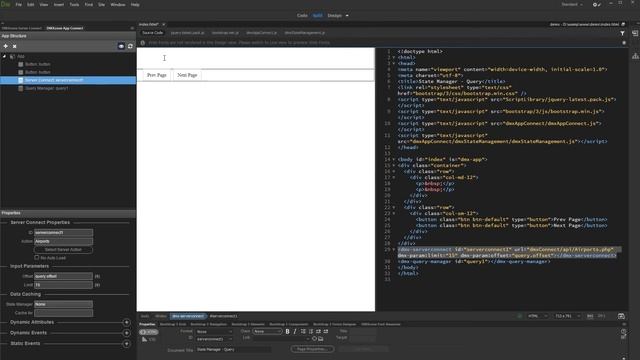Apply blockquote indent icon

(326, 331)
